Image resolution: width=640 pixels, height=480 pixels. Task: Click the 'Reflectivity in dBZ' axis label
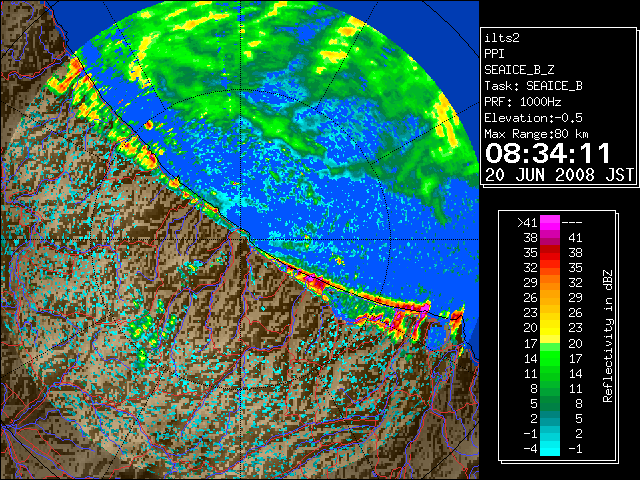(x=608, y=336)
